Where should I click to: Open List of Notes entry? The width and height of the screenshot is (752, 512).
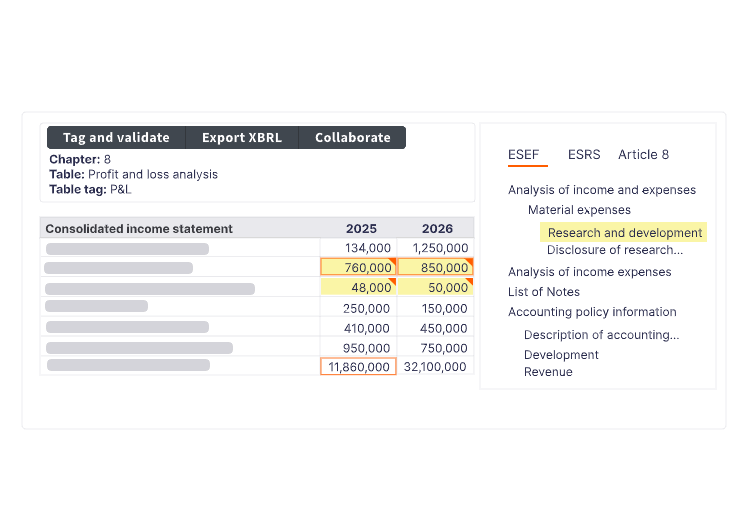[x=543, y=292]
